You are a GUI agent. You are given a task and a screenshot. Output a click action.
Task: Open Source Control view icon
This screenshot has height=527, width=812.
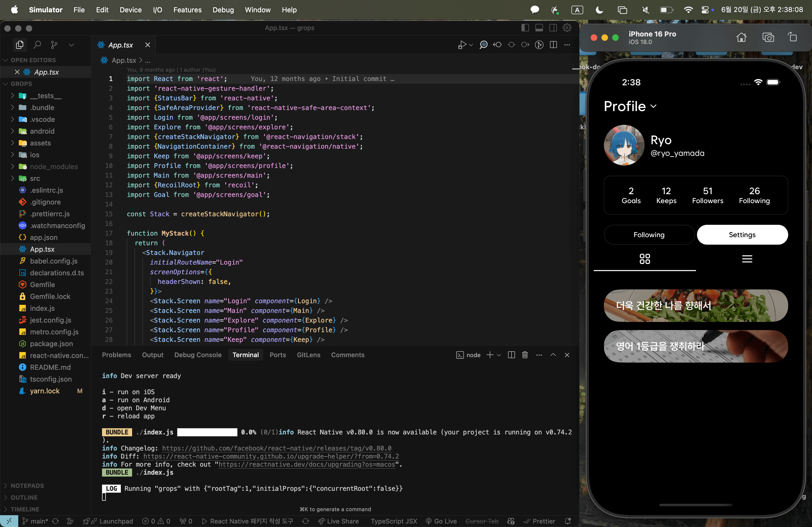[x=54, y=45]
